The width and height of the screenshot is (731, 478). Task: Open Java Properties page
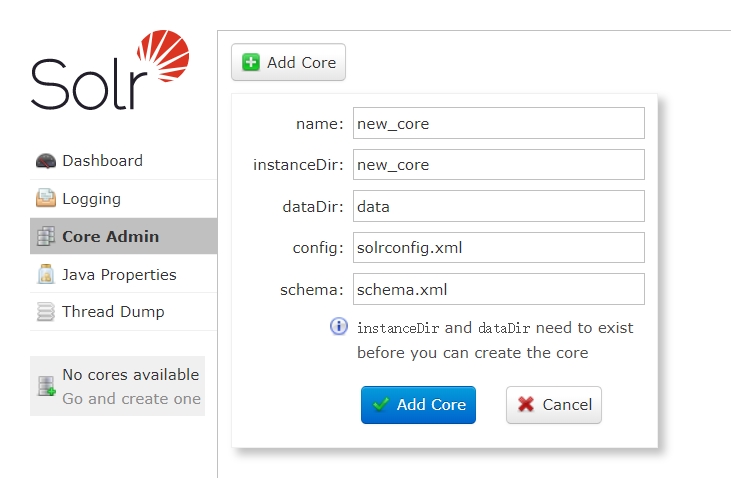[x=124, y=274]
